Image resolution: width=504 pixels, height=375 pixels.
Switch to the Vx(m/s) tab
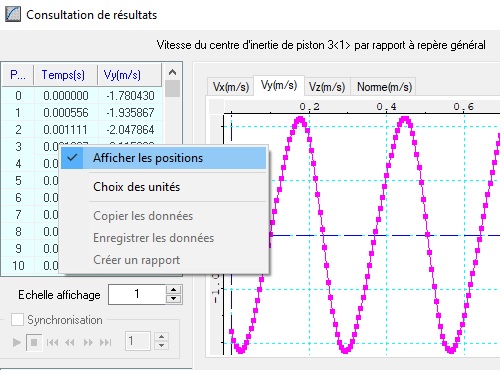pyautogui.click(x=231, y=87)
